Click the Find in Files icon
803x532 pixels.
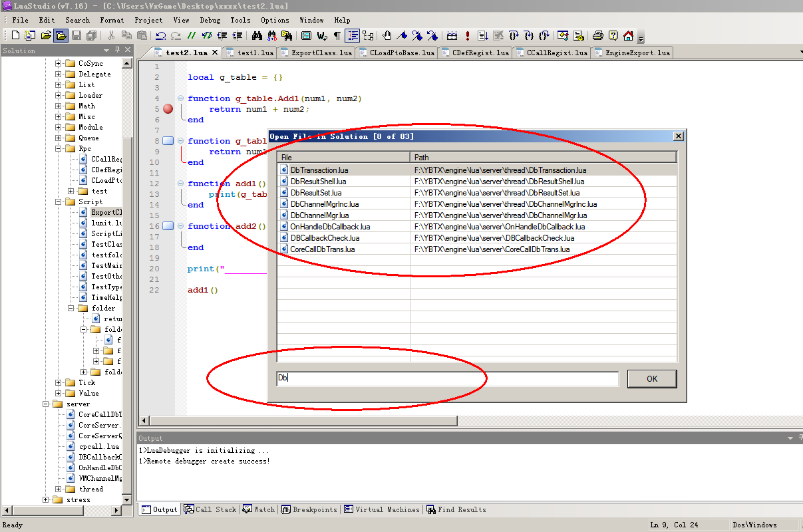point(287,35)
